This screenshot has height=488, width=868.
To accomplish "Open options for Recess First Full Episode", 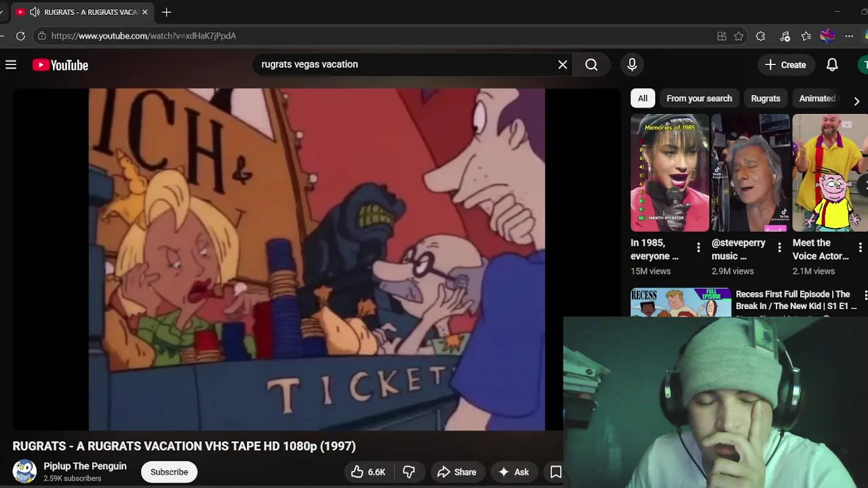I will (x=865, y=296).
